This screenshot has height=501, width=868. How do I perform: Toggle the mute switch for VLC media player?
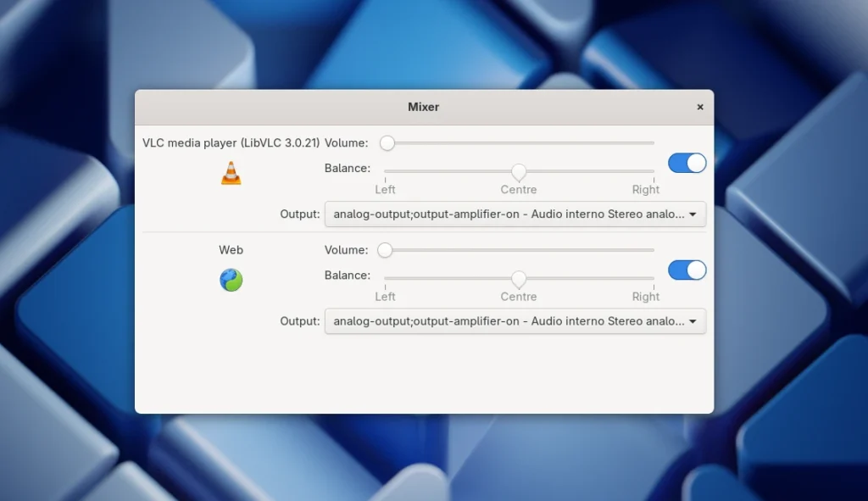687,163
